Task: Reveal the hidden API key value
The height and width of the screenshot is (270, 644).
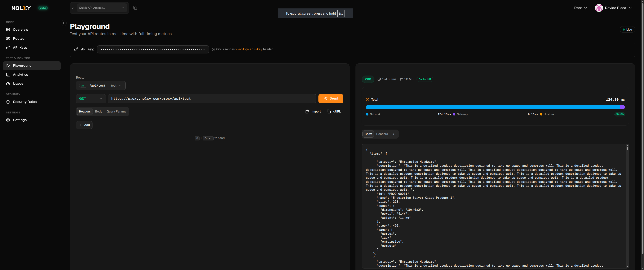Action: (153, 49)
